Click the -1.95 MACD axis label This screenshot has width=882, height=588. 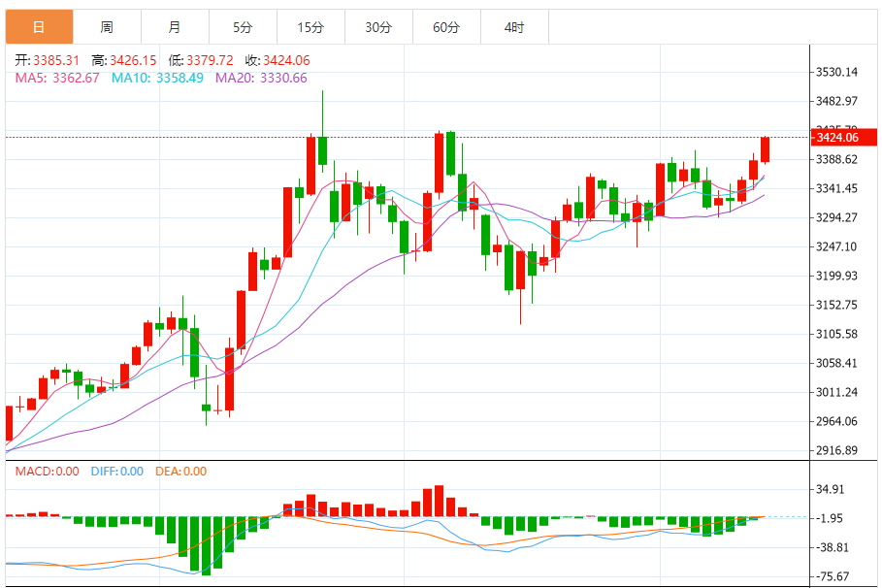point(830,518)
